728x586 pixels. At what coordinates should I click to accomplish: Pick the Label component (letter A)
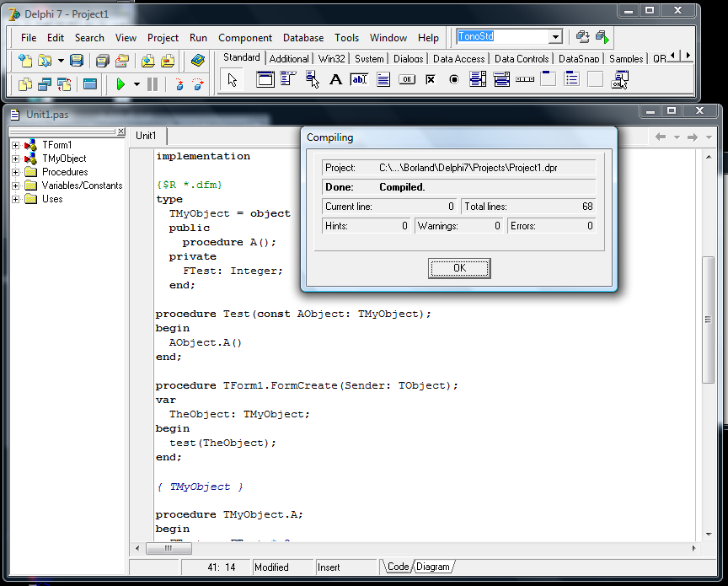click(335, 80)
